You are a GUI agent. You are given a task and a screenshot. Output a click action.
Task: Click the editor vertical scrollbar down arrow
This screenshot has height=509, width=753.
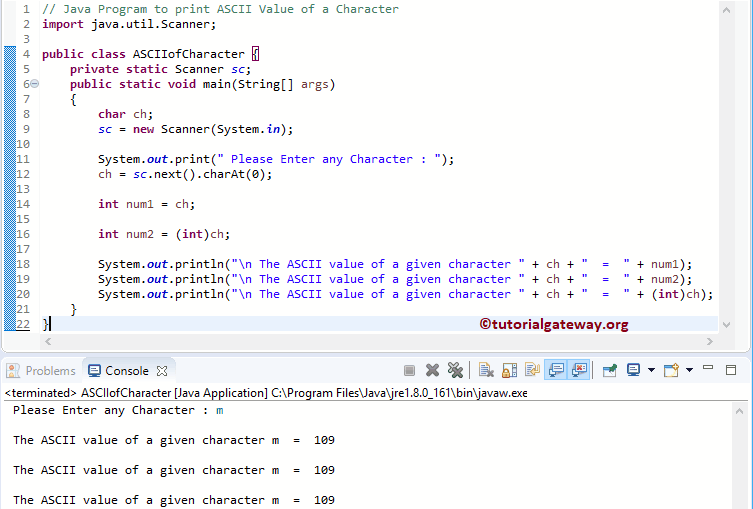coord(727,325)
